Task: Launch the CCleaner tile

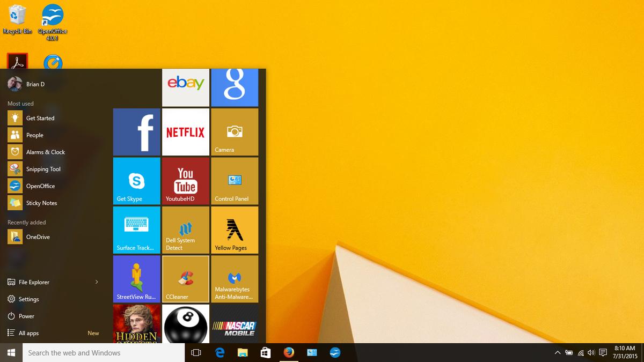Action: tap(186, 279)
